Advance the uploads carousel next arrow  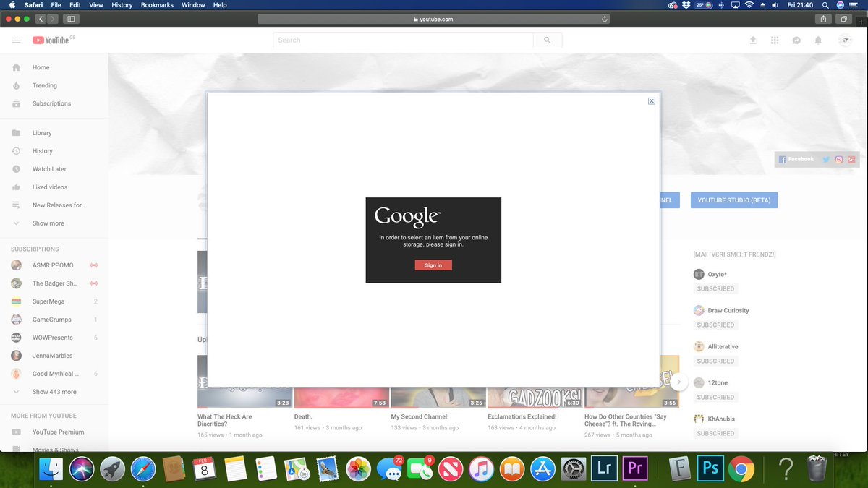coord(678,382)
